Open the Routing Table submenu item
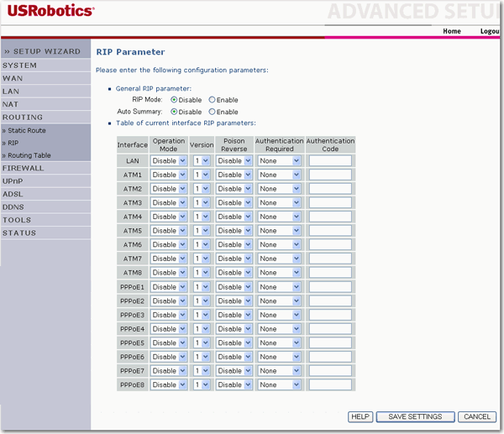Screen dimensions: 504x434 click(x=29, y=155)
